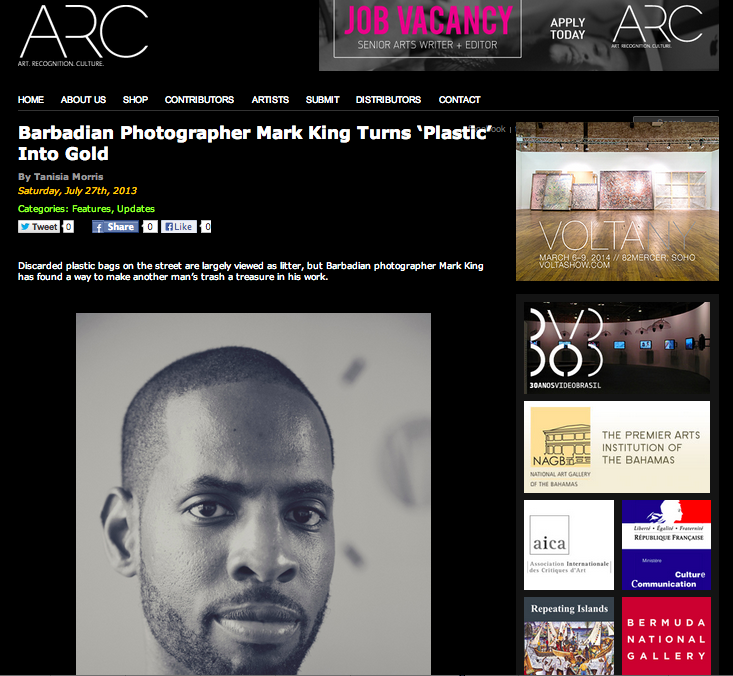Go to the HOME menu item
Screen dimensions: 733x676
click(x=31, y=100)
